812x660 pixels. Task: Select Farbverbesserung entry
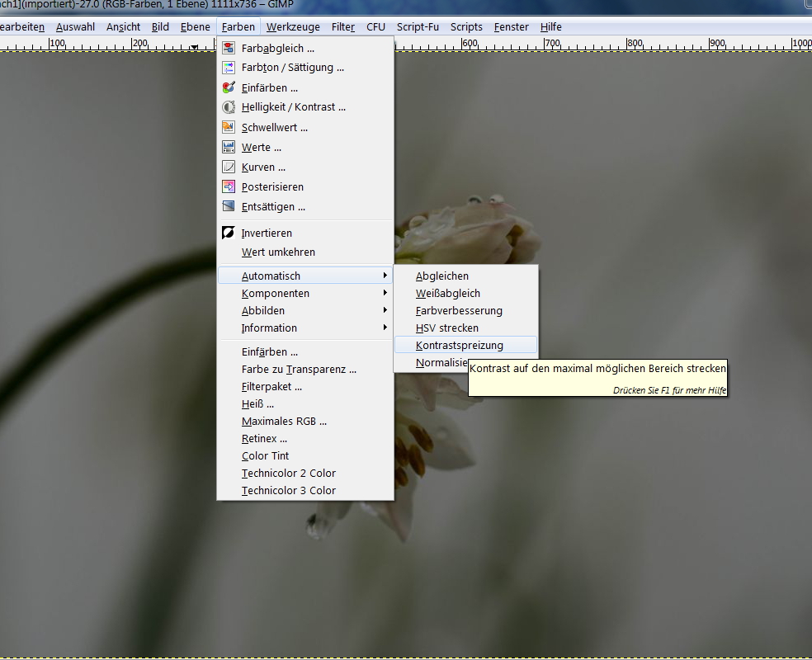[x=465, y=310]
